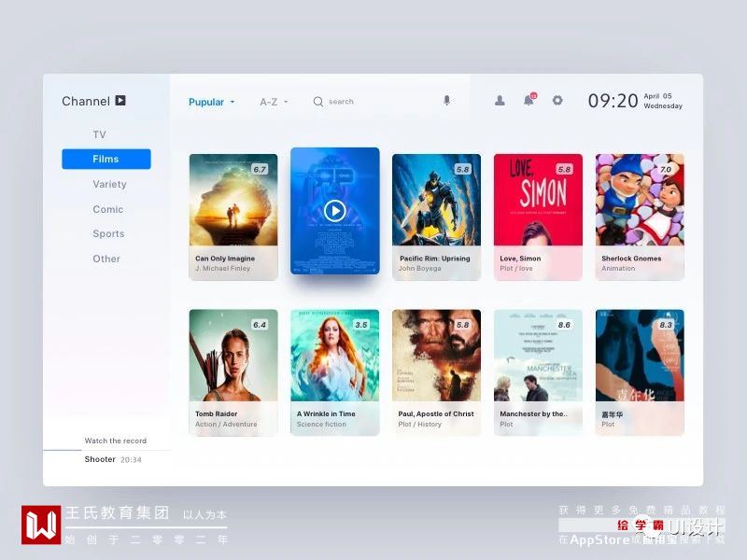Screen dimensions: 747x560
Task: Click the 8.6 rating on Manchester by the Sea
Action: tap(564, 325)
